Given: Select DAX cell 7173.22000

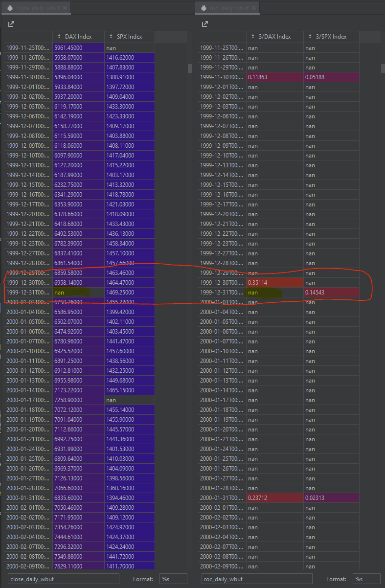Looking at the screenshot, I should pos(78,390).
